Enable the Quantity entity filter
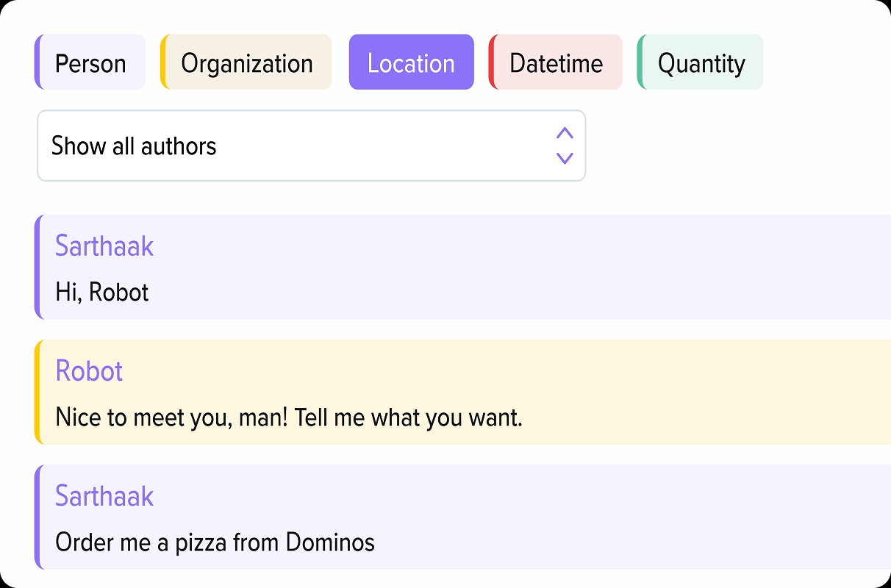 pos(701,63)
